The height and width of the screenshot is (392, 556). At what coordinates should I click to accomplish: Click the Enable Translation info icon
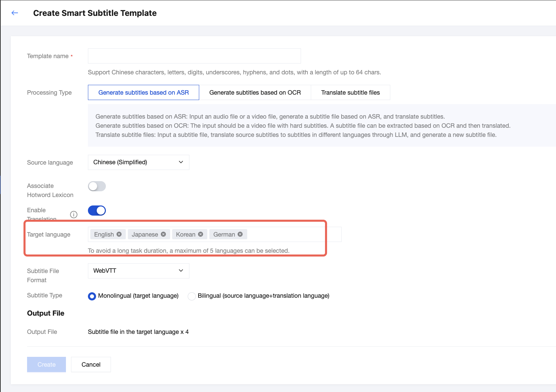[73, 215]
